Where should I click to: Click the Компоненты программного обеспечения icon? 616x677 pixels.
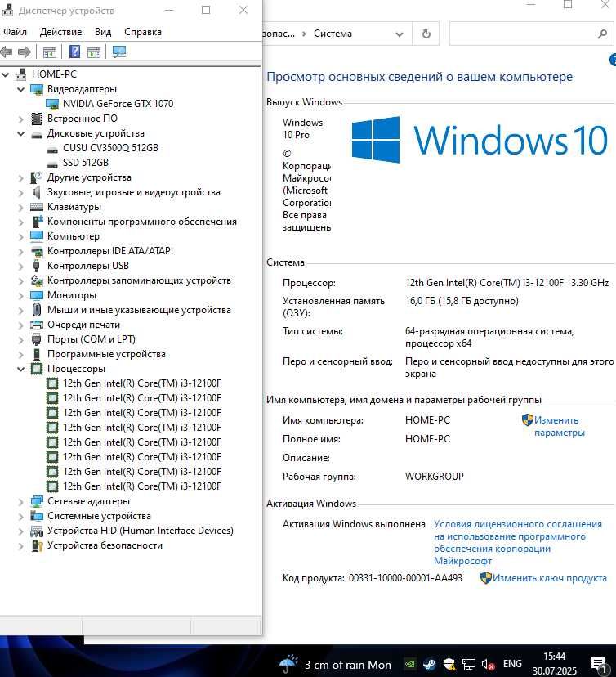(37, 222)
